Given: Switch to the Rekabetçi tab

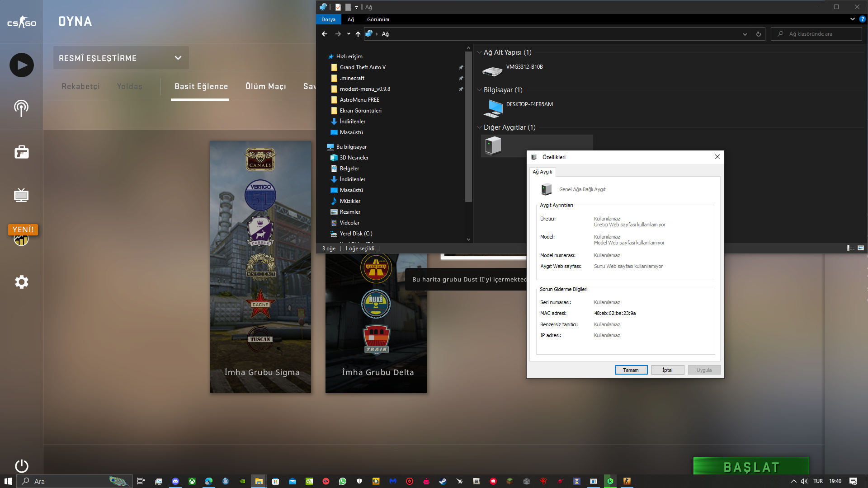Looking at the screenshot, I should pos(80,86).
